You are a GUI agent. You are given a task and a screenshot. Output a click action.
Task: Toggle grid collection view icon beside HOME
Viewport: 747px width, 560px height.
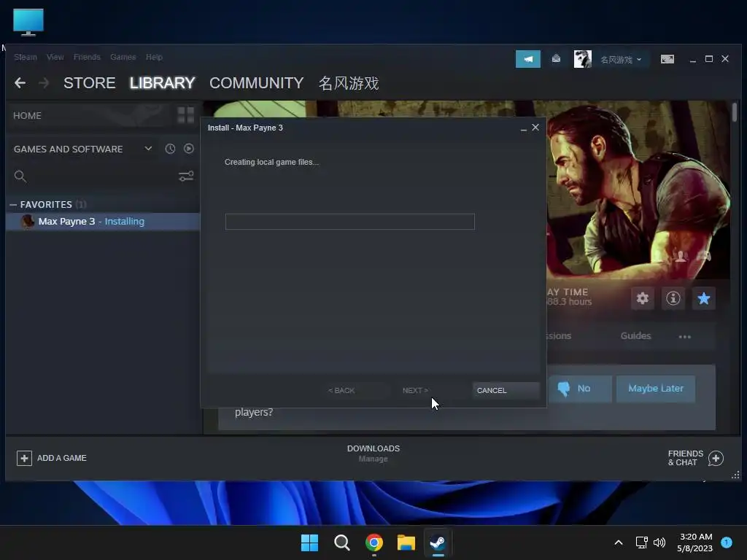(x=186, y=115)
